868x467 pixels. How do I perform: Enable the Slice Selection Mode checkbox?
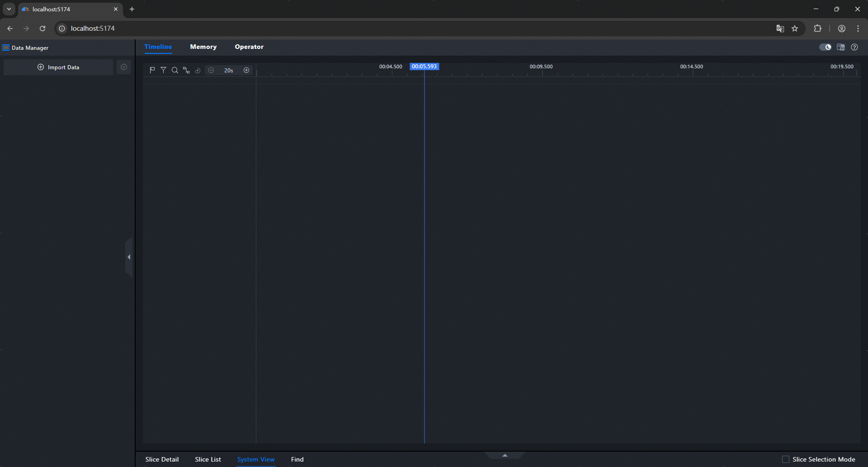pyautogui.click(x=786, y=459)
